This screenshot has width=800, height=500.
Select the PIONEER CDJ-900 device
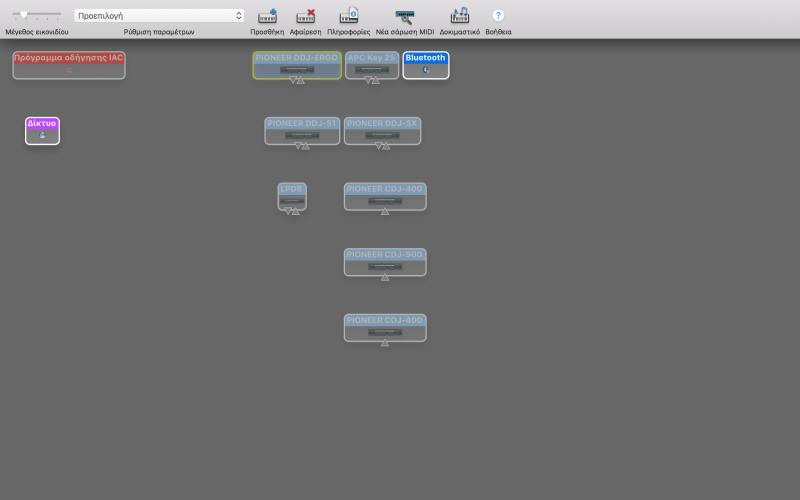click(385, 261)
